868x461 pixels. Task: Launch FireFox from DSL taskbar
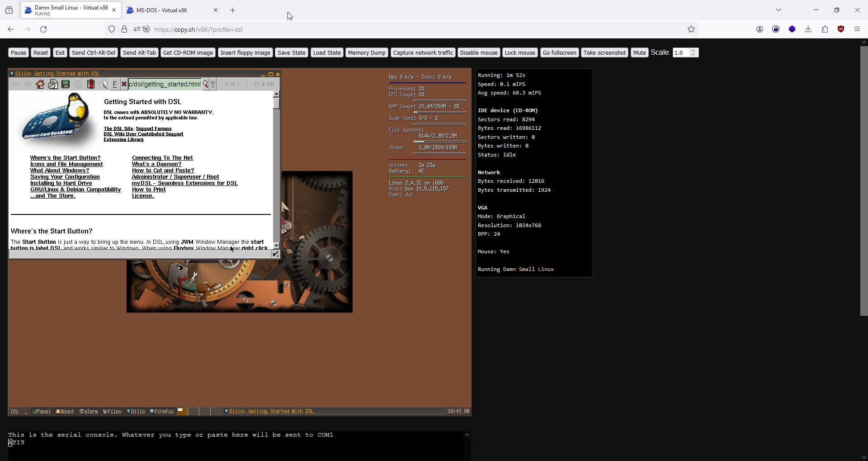click(x=162, y=411)
